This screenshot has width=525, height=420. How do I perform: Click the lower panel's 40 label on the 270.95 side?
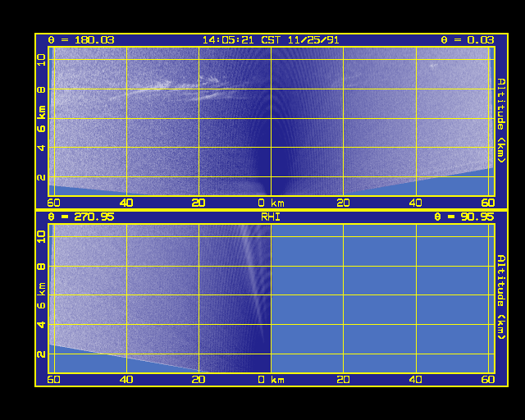(126, 380)
